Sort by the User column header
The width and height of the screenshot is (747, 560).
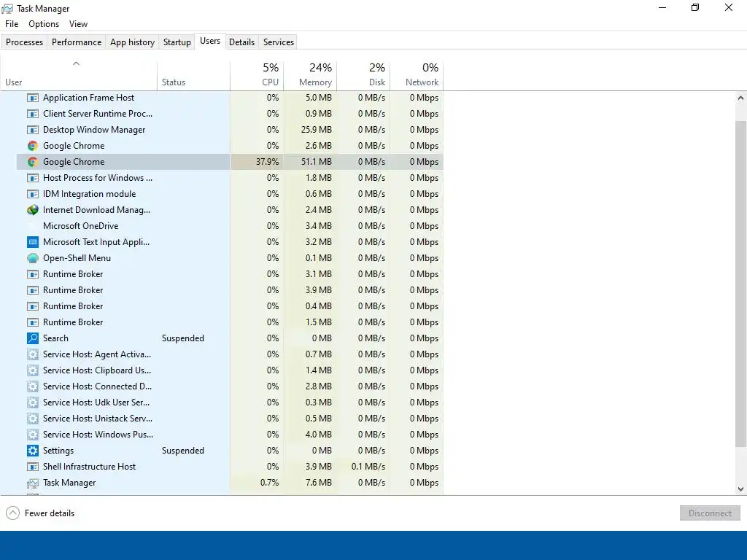[79, 75]
